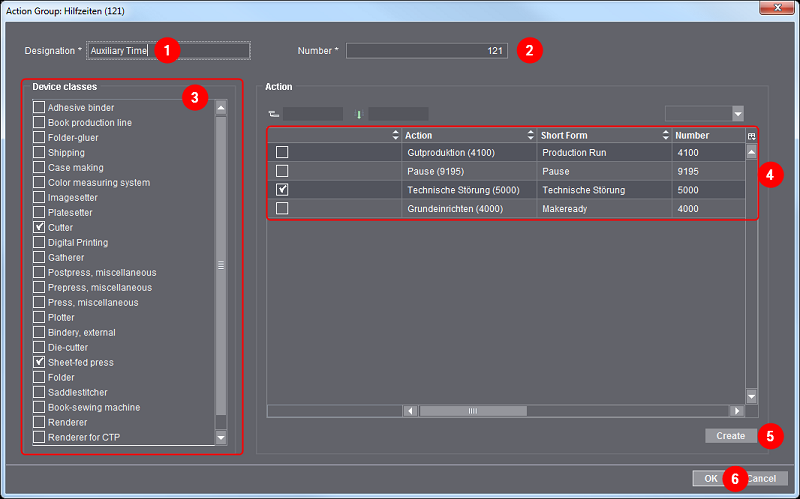Uncheck the Technische Störung (5000) row checkbox
Image resolution: width=800 pixels, height=499 pixels.
(x=282, y=189)
